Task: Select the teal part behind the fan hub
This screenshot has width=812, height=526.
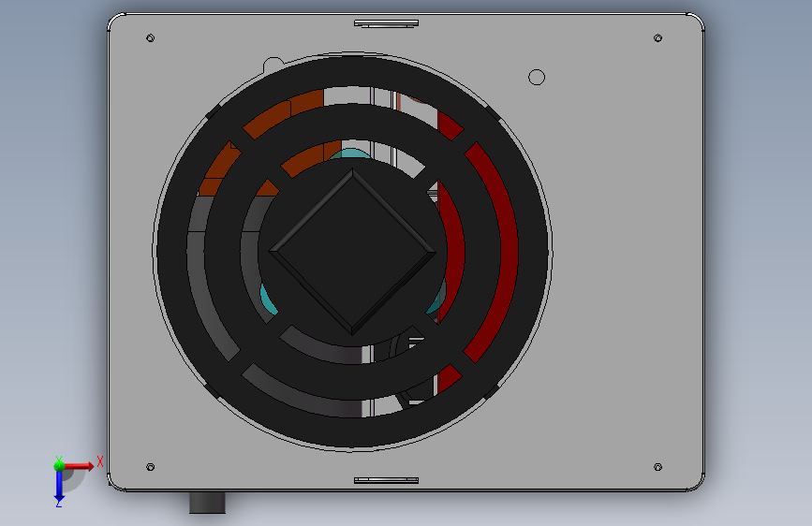Action: pyautogui.click(x=351, y=153)
